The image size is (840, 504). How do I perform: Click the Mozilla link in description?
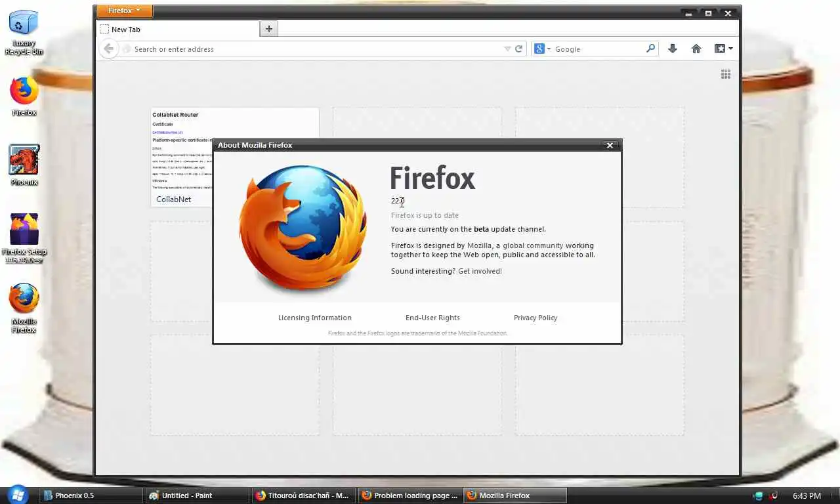pyautogui.click(x=480, y=245)
